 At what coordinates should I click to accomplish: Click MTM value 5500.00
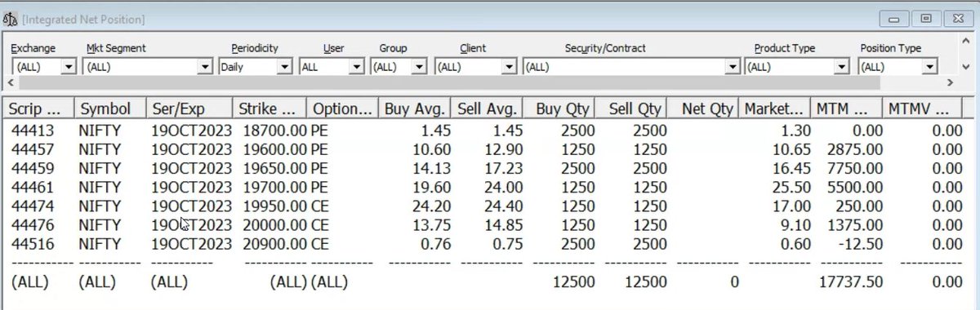pyautogui.click(x=856, y=187)
